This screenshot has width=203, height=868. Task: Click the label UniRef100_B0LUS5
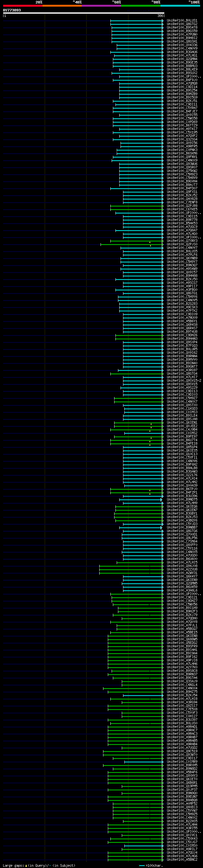[x=182, y=251]
